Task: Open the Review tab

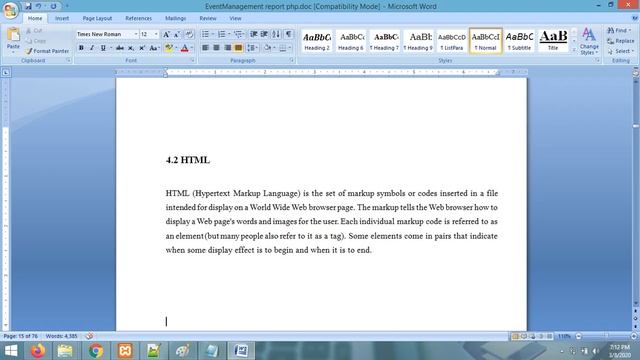Action: pyautogui.click(x=208, y=18)
